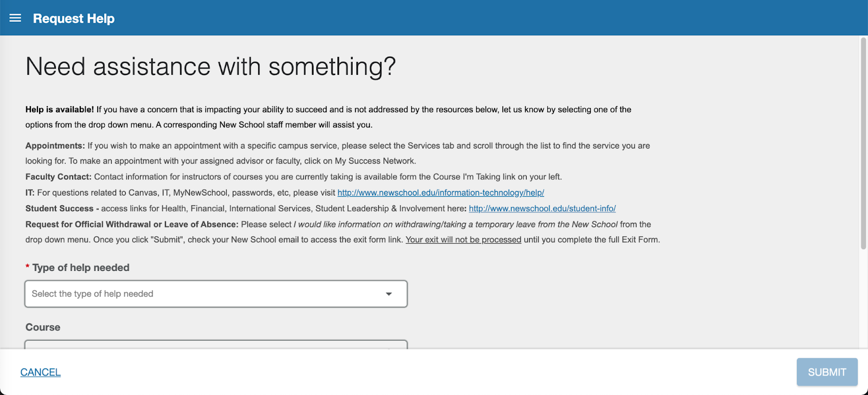Click the CANCEL link
The width and height of the screenshot is (868, 395).
pyautogui.click(x=41, y=372)
